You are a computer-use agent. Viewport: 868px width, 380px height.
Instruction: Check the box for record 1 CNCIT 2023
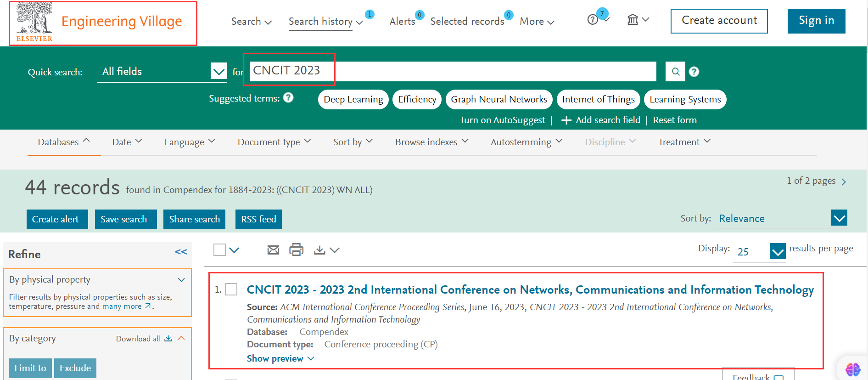pyautogui.click(x=231, y=289)
